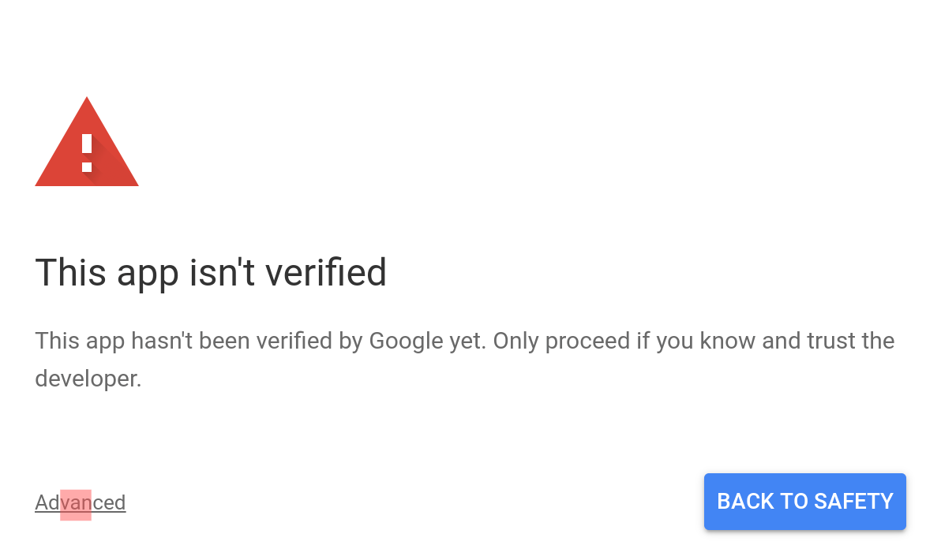Click the BACK TO SAFETY button
The width and height of the screenshot is (941, 560).
(x=804, y=502)
